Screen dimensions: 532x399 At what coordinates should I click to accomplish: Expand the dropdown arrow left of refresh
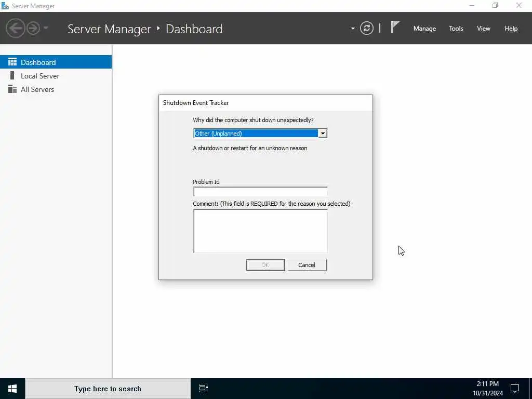point(353,29)
